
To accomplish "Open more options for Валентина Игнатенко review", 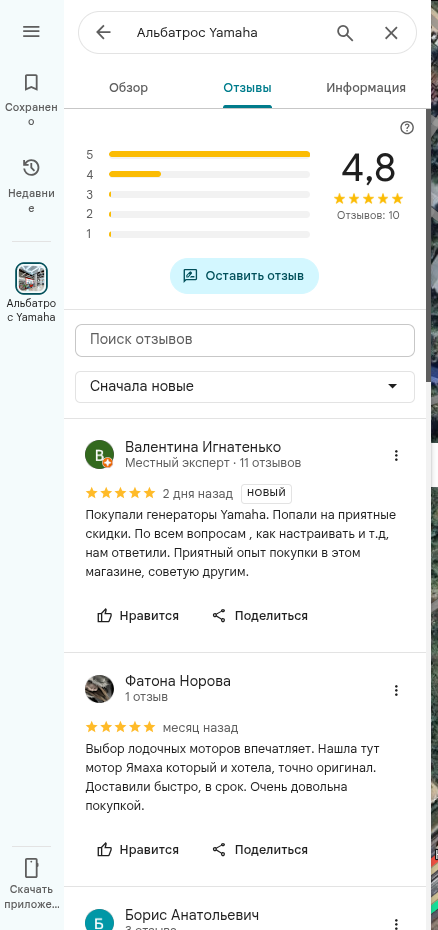I will click(396, 456).
